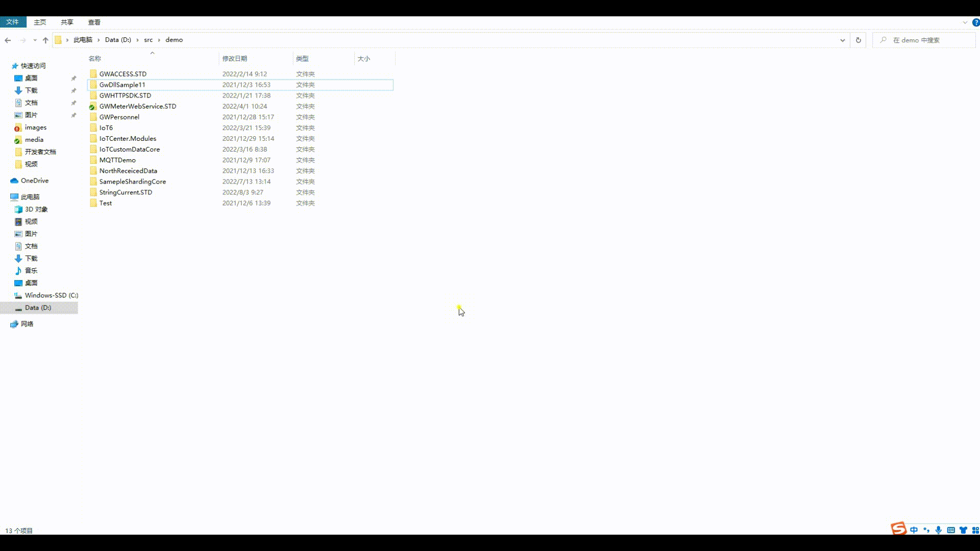Click the 文件 menu tab
The width and height of the screenshot is (980, 551).
pyautogui.click(x=12, y=22)
